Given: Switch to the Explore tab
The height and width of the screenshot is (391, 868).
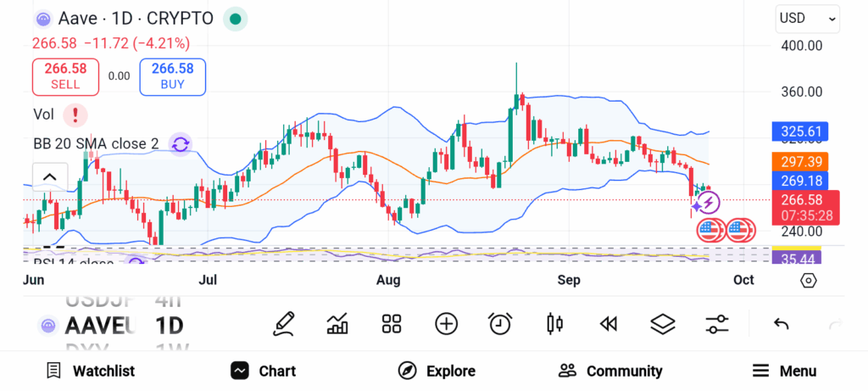Looking at the screenshot, I should point(437,371).
